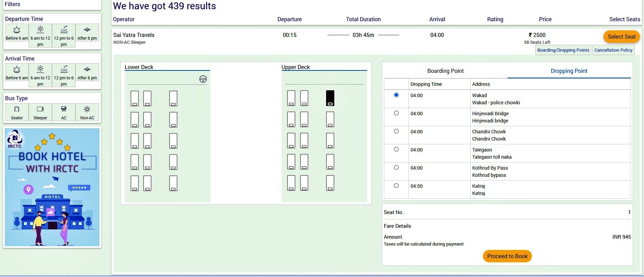Viewport: 644px width, 277px height.
Task: Open the IRCTC Book Hotel banner
Action: (52, 187)
